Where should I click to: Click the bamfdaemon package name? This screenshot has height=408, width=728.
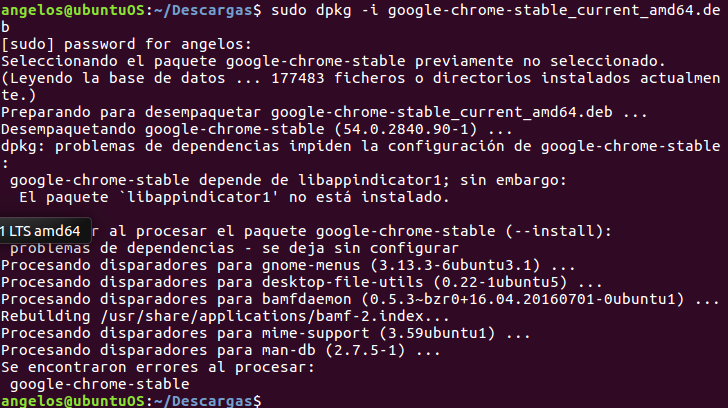[x=307, y=299]
